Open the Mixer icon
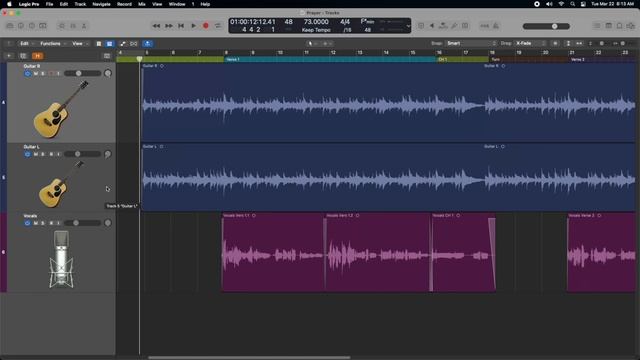This screenshot has height=360, width=640. 73,26
